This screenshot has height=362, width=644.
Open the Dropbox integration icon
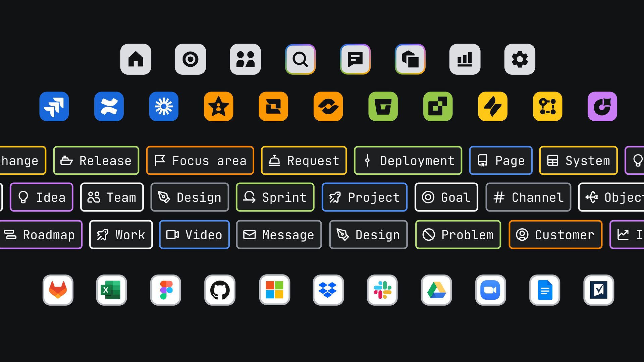pos(328,290)
